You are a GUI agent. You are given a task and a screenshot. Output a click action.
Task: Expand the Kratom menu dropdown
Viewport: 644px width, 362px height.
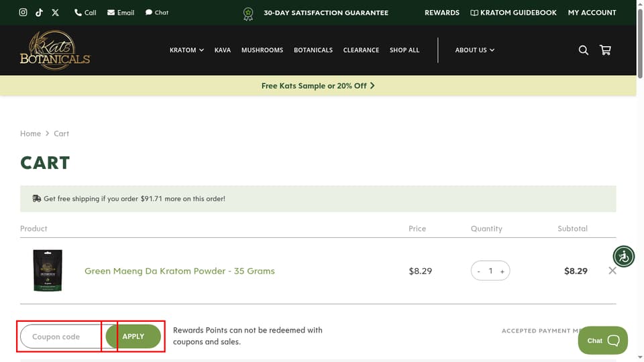click(x=186, y=50)
